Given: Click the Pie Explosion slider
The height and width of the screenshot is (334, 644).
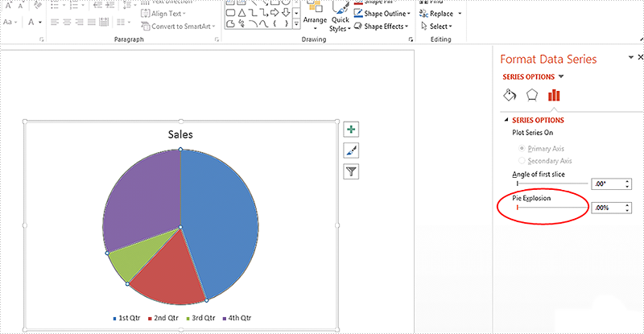Looking at the screenshot, I should point(552,208).
